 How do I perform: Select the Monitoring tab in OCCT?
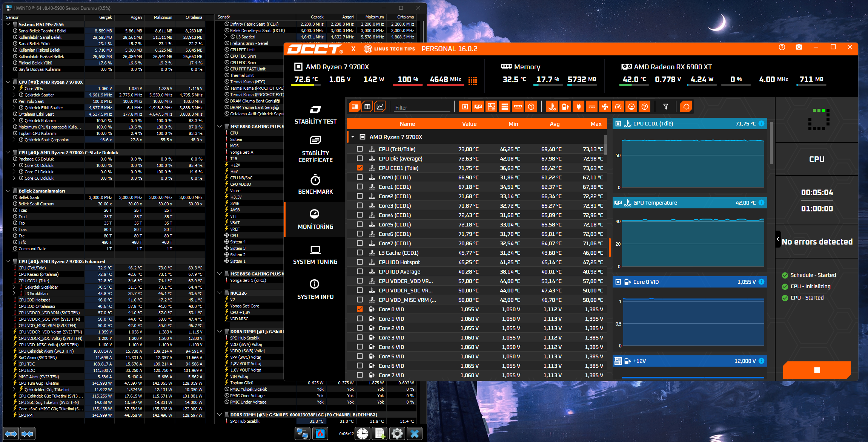(x=315, y=220)
